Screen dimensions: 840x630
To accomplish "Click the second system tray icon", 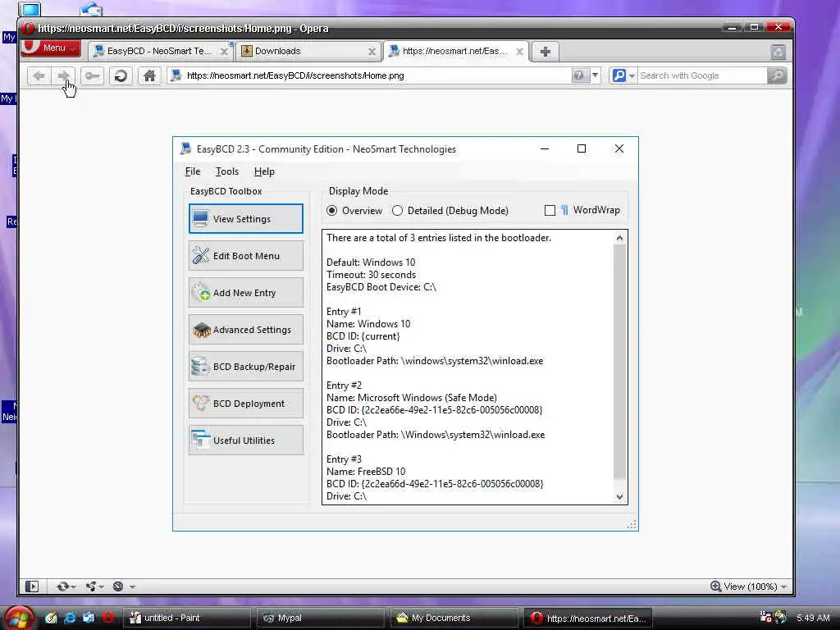I will click(x=781, y=617).
